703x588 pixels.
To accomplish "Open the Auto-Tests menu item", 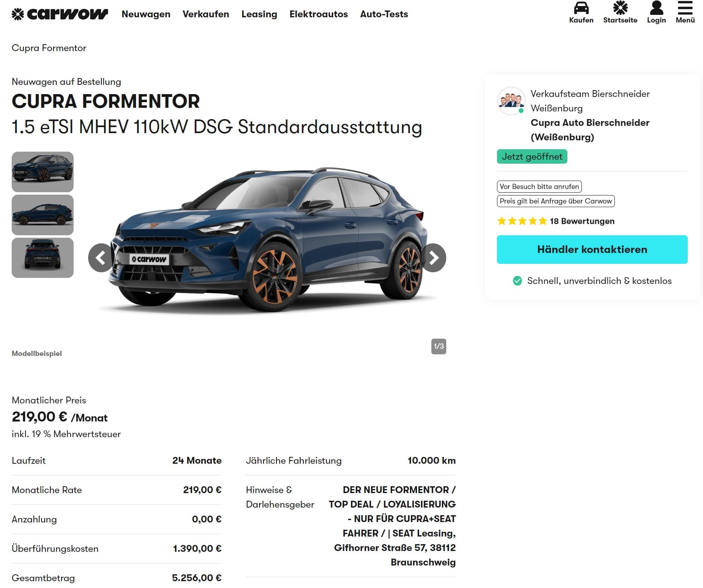I will (x=384, y=14).
